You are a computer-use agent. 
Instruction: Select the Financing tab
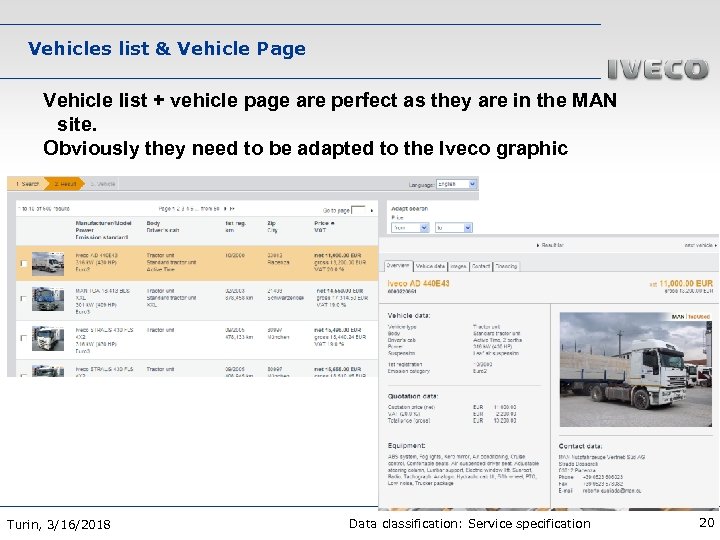pyautogui.click(x=506, y=266)
